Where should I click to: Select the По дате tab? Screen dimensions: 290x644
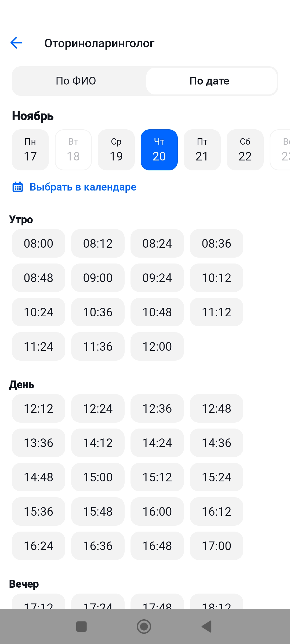(x=209, y=81)
